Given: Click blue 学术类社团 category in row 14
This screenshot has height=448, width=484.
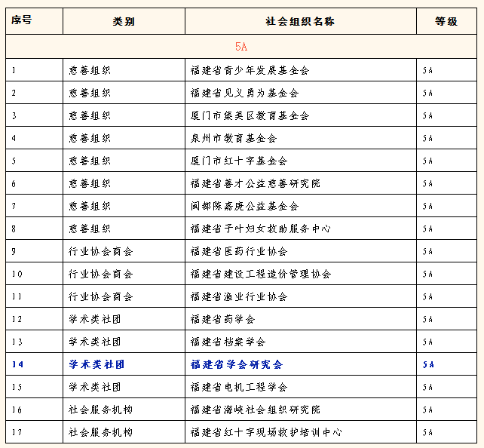Looking at the screenshot, I should (x=96, y=364).
